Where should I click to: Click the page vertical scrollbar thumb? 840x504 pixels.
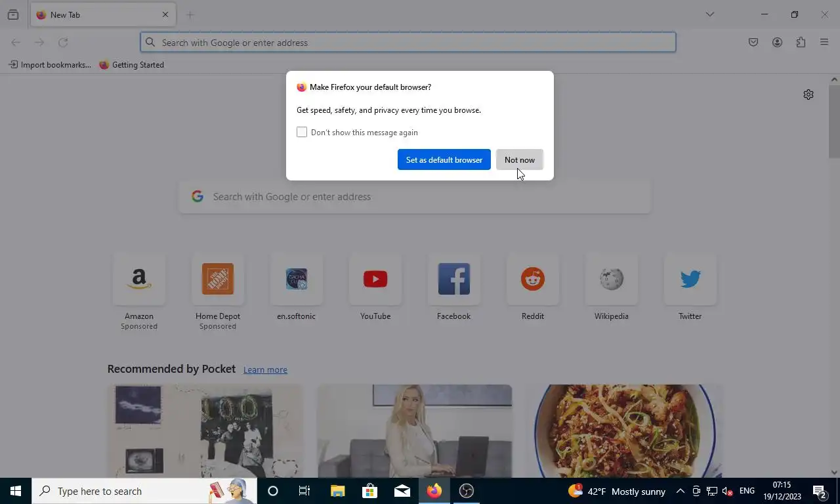834,121
